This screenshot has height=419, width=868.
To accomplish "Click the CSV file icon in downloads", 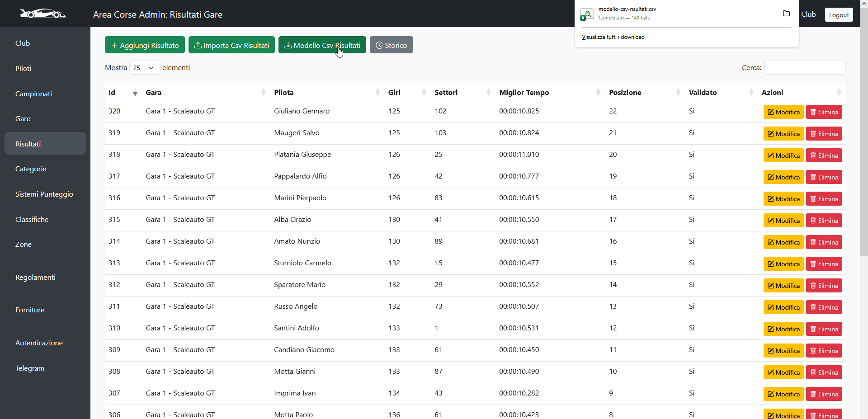I will click(586, 14).
